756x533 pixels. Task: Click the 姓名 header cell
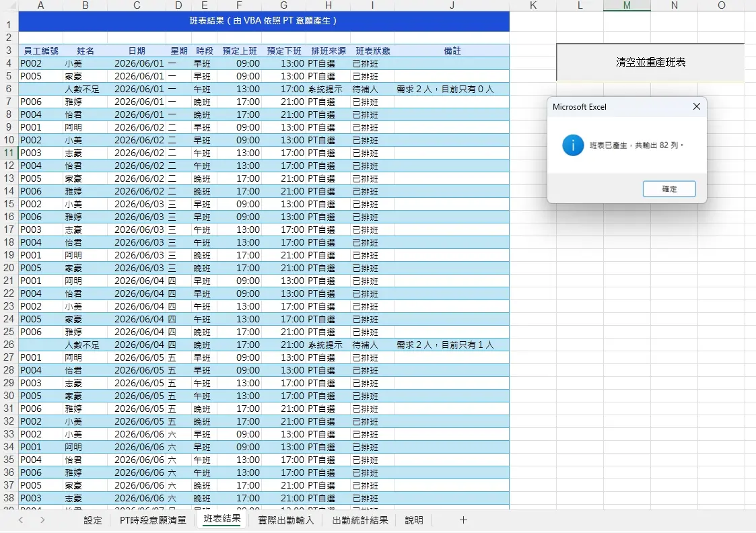85,50
